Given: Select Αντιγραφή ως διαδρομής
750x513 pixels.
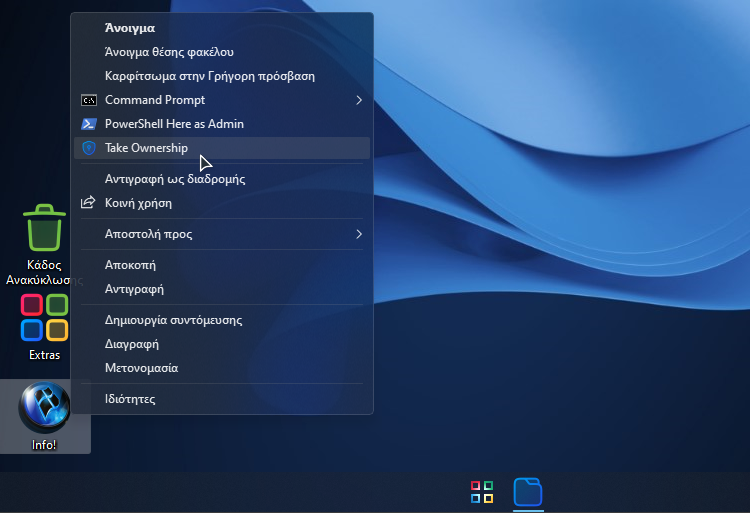Looking at the screenshot, I should tap(222, 179).
